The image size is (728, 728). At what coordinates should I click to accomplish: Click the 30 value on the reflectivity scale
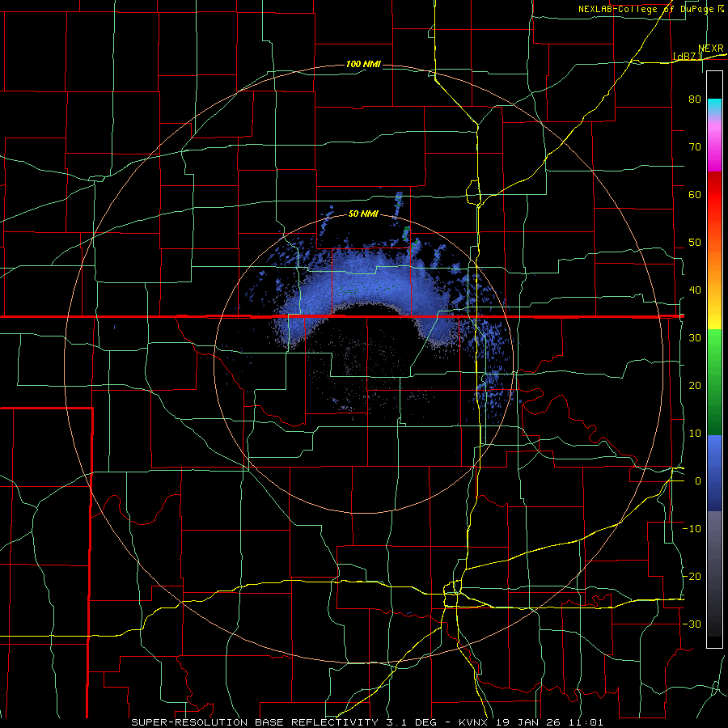coord(695,338)
